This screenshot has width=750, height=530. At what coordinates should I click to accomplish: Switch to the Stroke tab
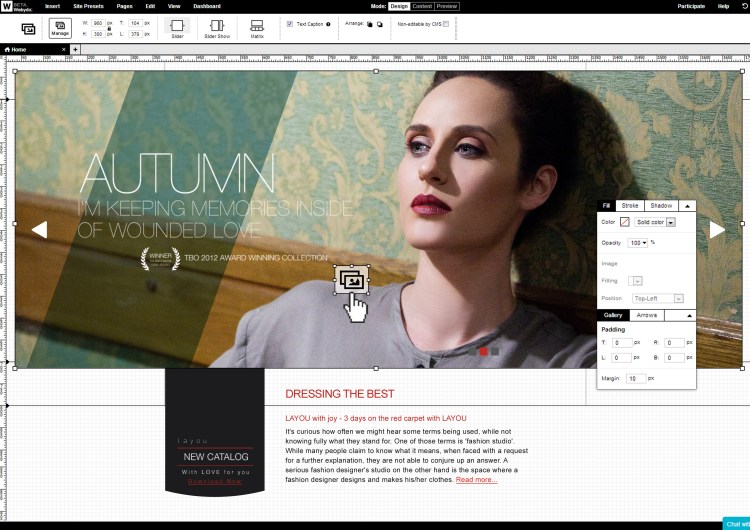click(630, 205)
